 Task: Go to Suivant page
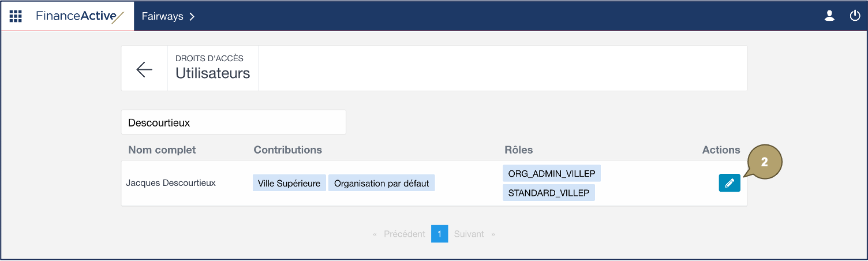point(469,234)
